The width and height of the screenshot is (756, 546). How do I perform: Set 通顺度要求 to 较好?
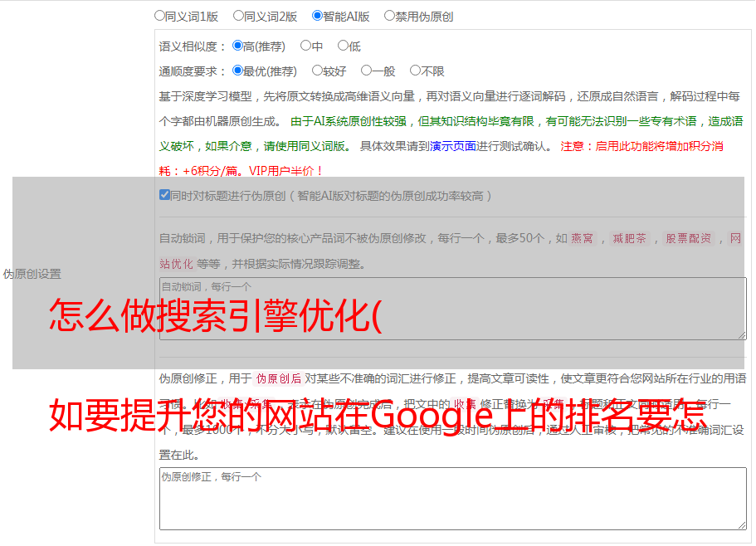[x=317, y=71]
